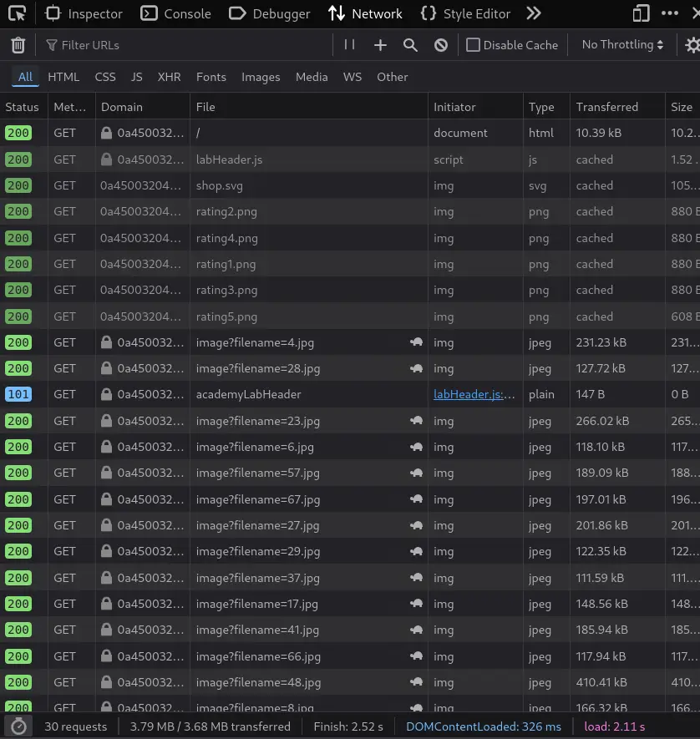This screenshot has height=739, width=700.
Task: Select rating2.png request row
Action: click(350, 211)
